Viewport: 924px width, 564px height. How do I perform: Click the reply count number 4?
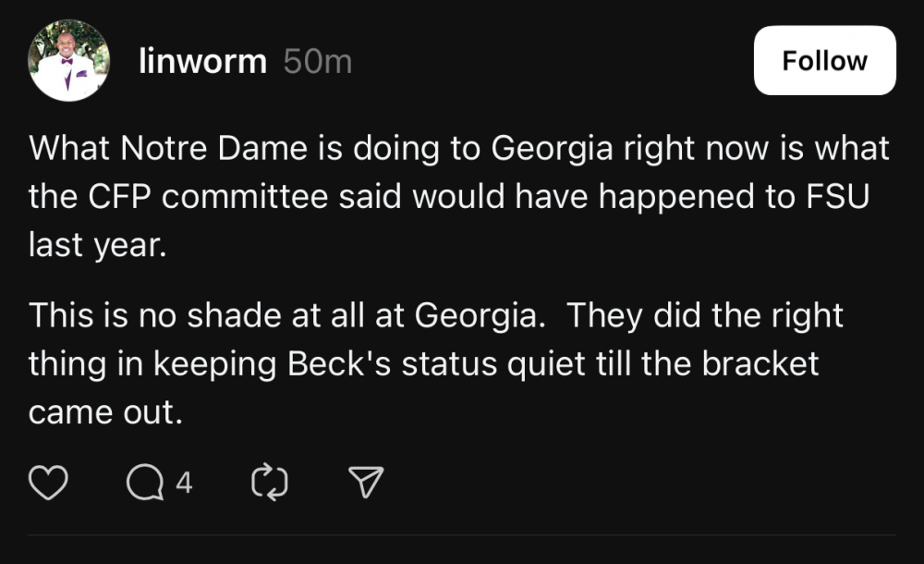[184, 482]
